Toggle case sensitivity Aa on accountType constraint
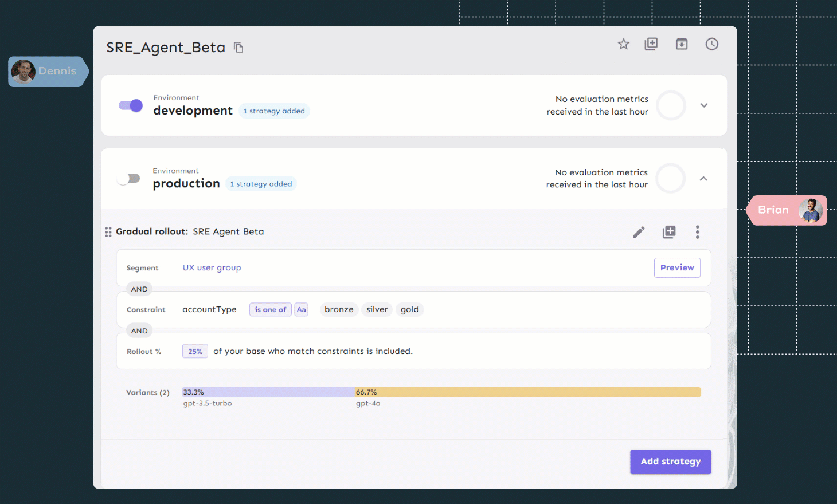Screen dimensions: 837x504 tap(301, 309)
